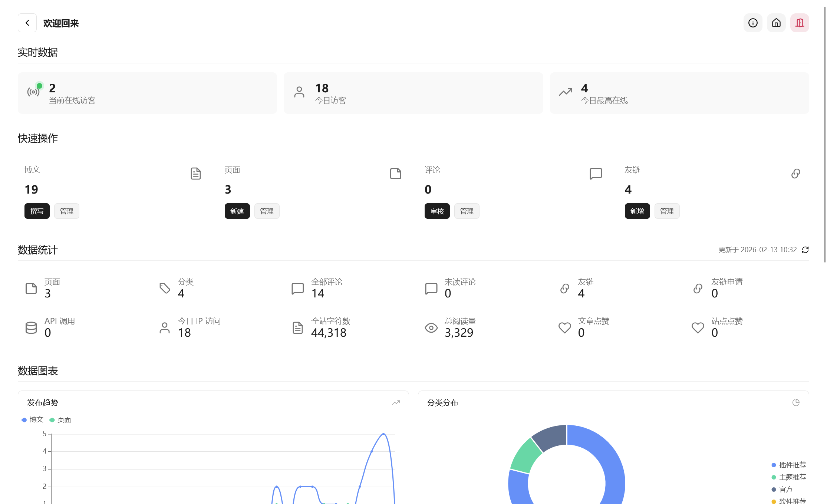827x504 pixels.
Task: Click the 友链 chain link icon
Action: 795,174
